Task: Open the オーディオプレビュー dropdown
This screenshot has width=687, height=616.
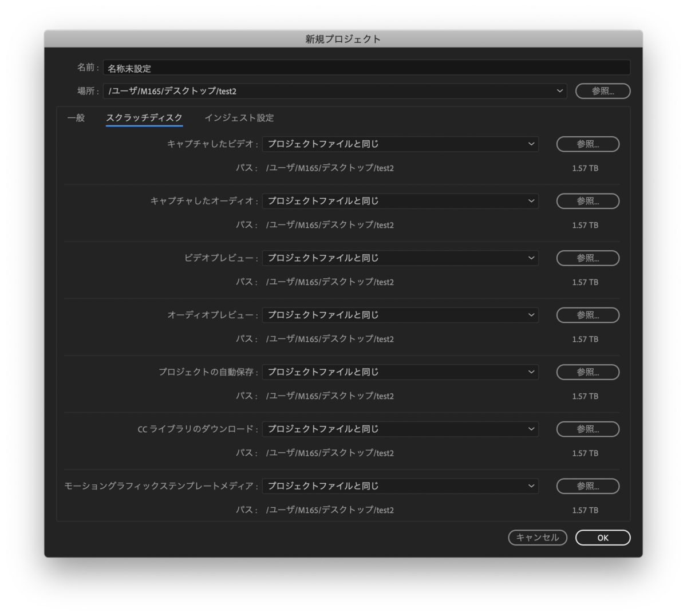Action: (x=400, y=315)
